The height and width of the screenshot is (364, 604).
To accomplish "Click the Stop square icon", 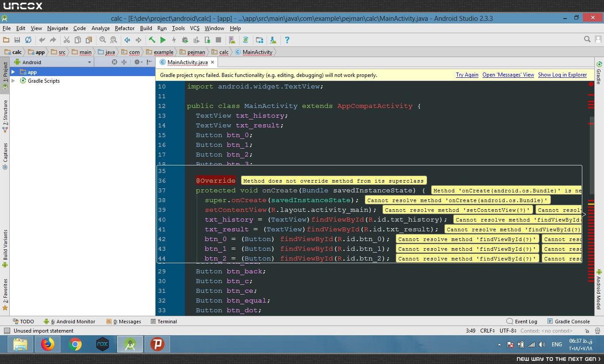I will [x=218, y=40].
